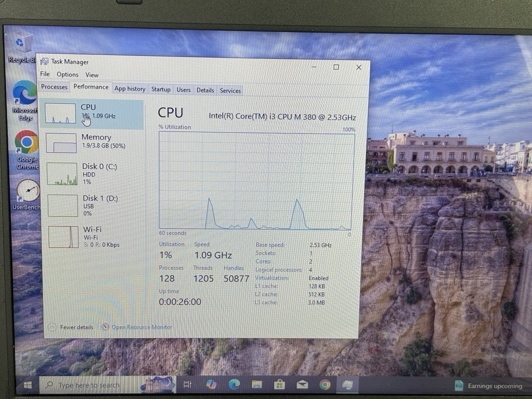Click the Windows Start button
This screenshot has width=532, height=399.
tap(28, 385)
